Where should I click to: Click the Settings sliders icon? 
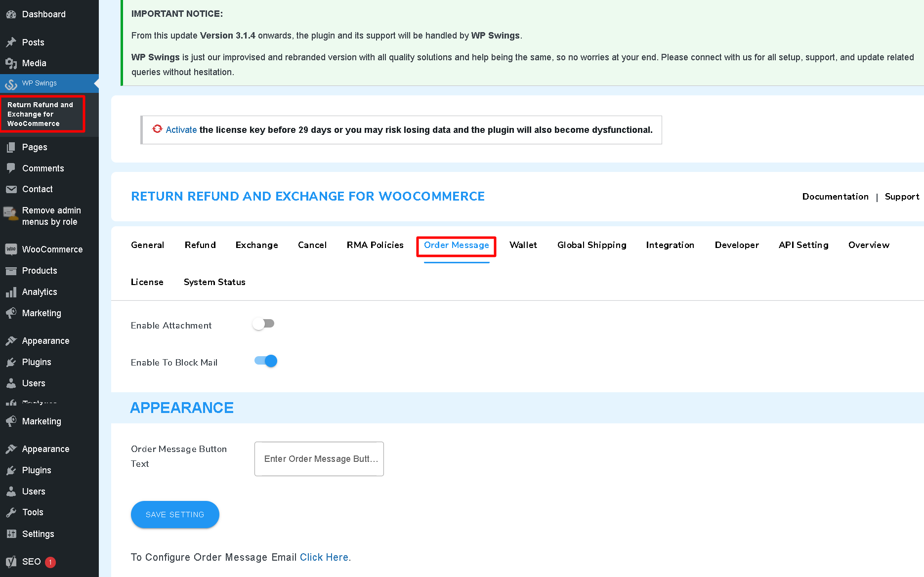pyautogui.click(x=11, y=534)
